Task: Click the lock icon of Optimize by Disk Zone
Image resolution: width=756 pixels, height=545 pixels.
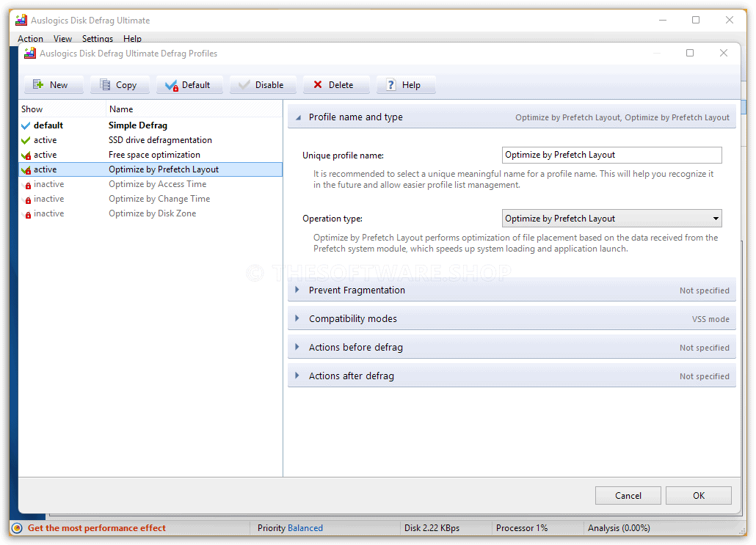Action: click(x=27, y=214)
